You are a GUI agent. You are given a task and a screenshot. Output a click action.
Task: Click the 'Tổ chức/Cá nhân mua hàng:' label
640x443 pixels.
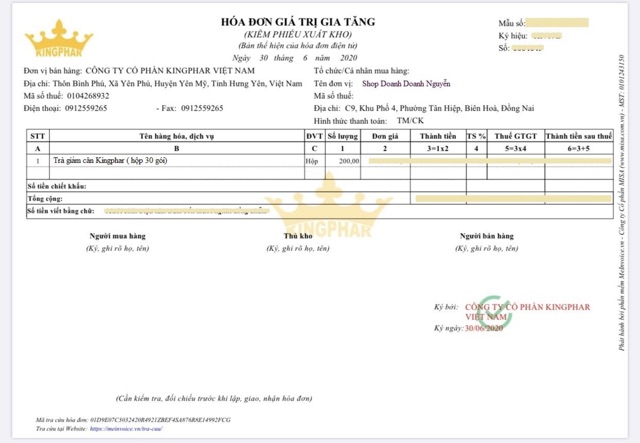pyautogui.click(x=362, y=71)
